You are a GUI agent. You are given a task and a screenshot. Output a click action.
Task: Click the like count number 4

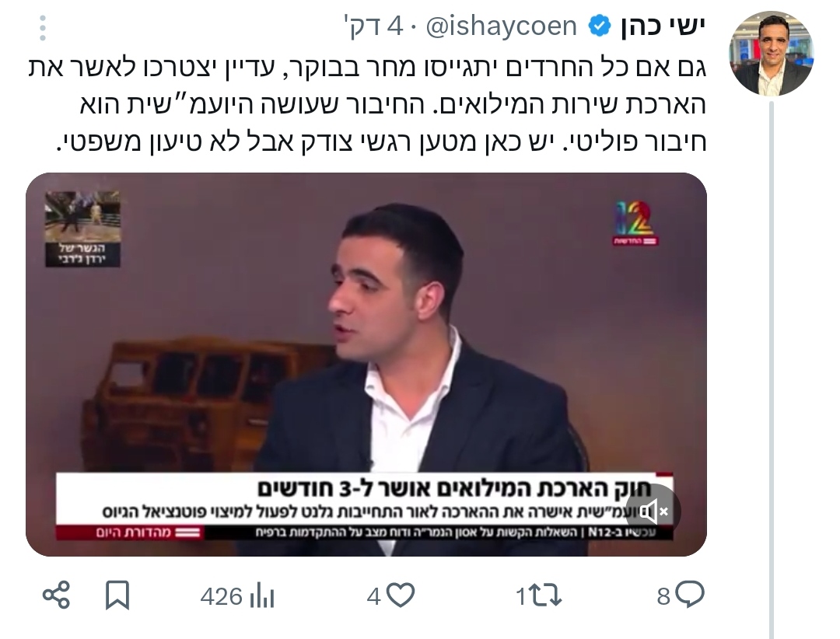click(374, 596)
